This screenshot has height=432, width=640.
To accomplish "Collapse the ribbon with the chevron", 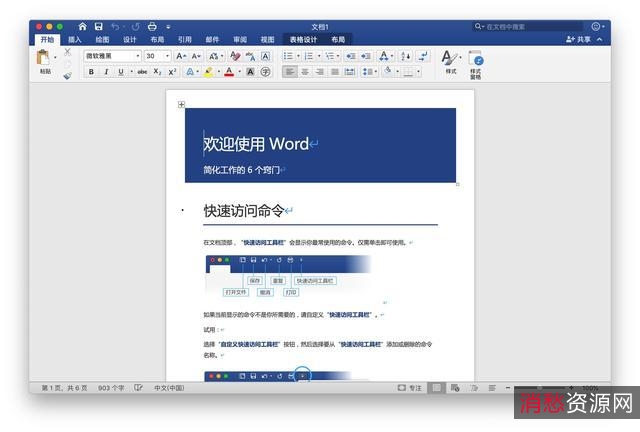I will click(600, 39).
